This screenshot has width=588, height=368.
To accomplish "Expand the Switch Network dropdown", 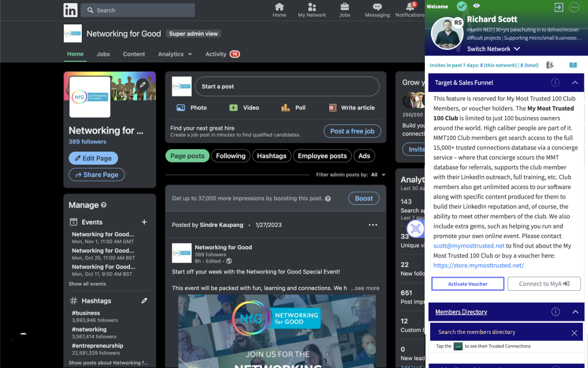I will tap(493, 49).
